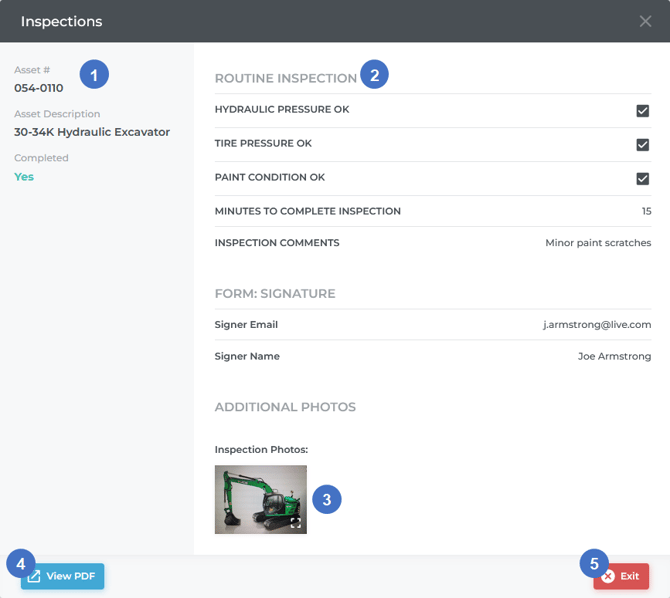Untick the Paint Condition OK checkbox
670x598 pixels.
(643, 179)
